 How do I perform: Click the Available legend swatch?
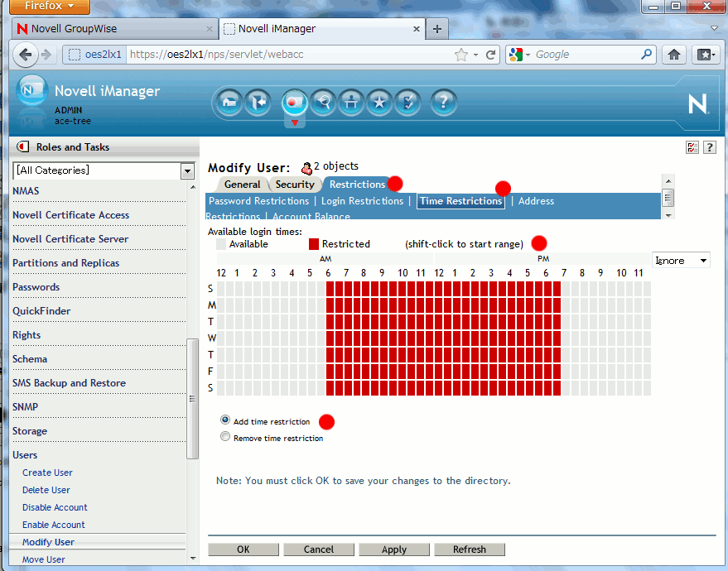(221, 244)
